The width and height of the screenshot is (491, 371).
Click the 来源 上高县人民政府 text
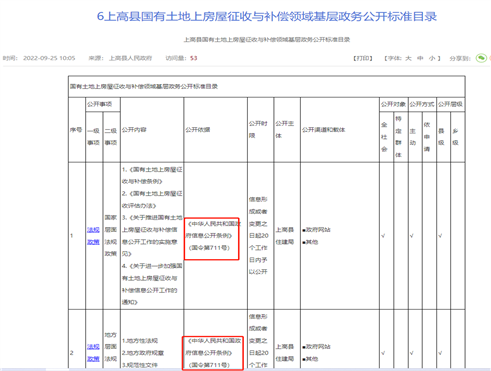pyautogui.click(x=120, y=58)
